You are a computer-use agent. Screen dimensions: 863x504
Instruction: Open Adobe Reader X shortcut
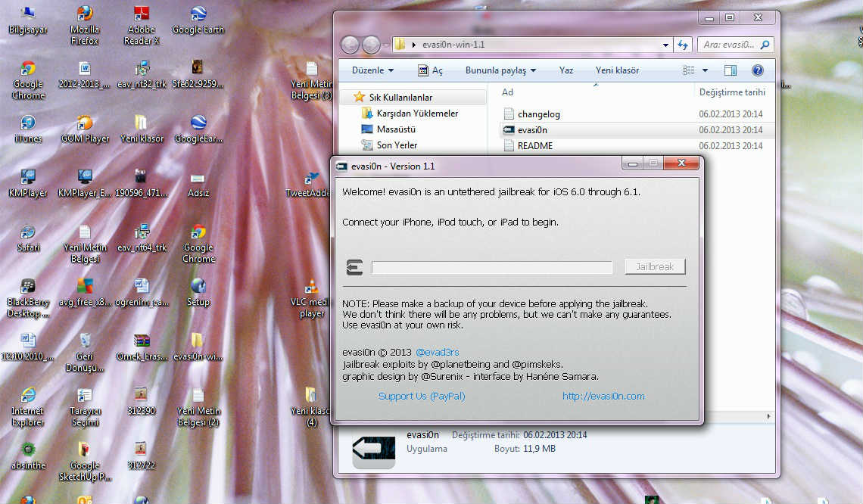click(x=142, y=25)
